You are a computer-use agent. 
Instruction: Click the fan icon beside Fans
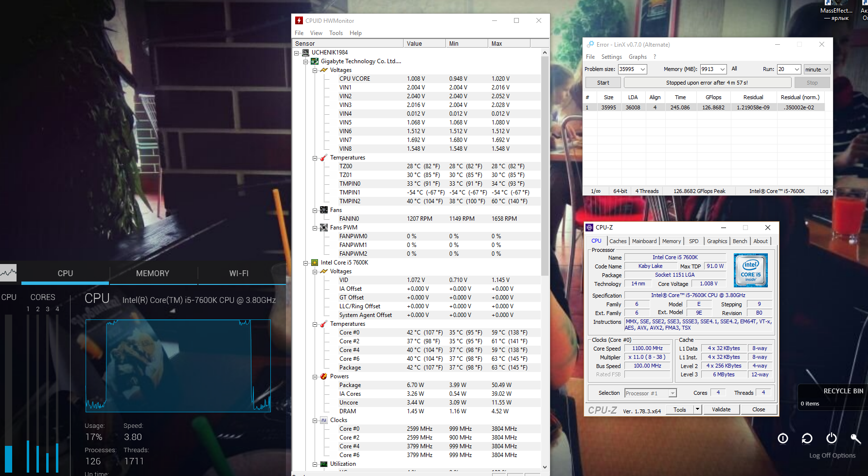point(324,210)
